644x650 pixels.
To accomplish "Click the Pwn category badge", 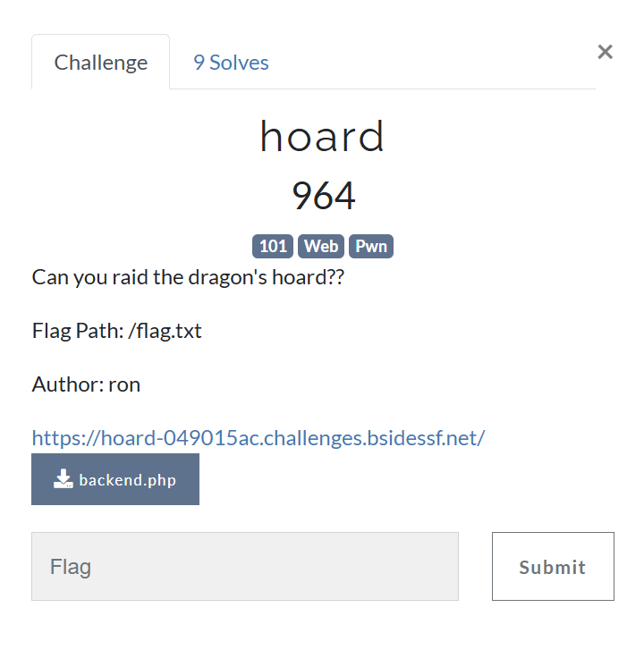I will coord(371,246).
